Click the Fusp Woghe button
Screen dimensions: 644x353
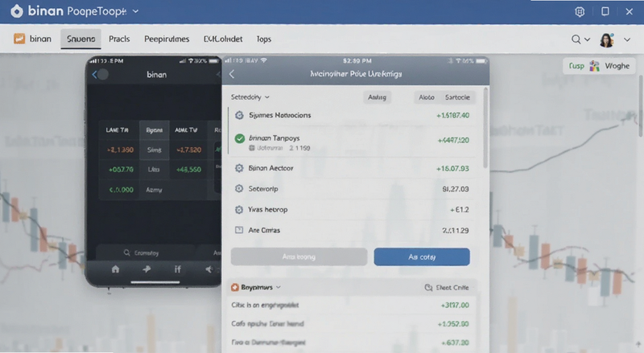(599, 66)
